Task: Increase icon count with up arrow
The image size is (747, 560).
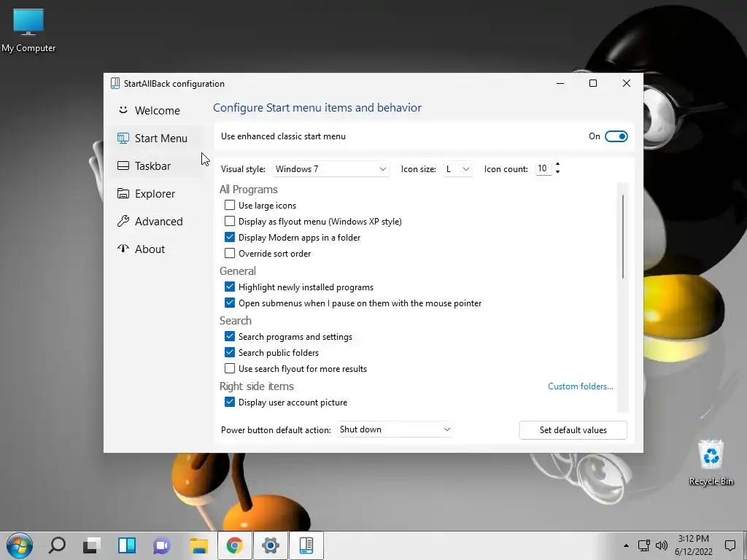Action: click(x=557, y=164)
